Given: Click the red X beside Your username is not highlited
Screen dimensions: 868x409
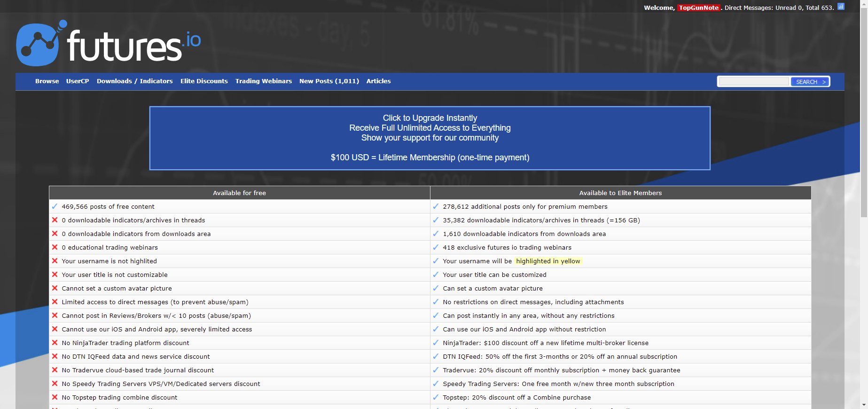Looking at the screenshot, I should click(x=55, y=261).
